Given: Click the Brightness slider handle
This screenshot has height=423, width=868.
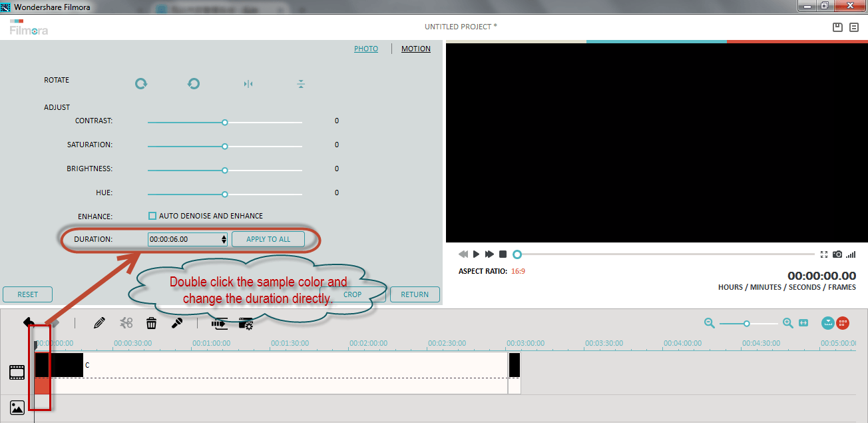Looking at the screenshot, I should pyautogui.click(x=225, y=171).
